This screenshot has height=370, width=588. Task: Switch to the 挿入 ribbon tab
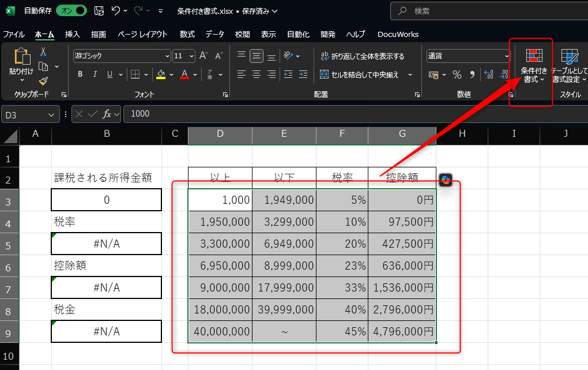point(73,35)
